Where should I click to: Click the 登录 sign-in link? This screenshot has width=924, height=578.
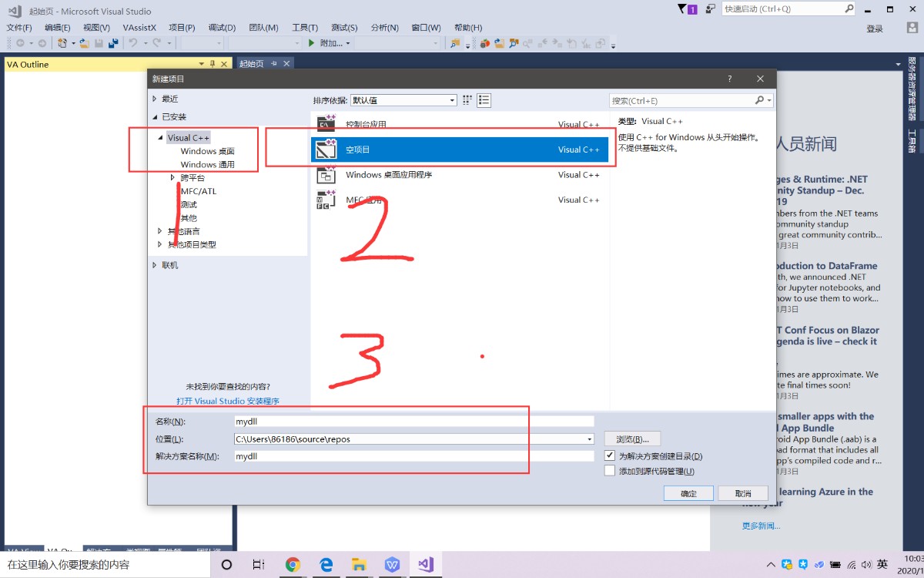875,29
